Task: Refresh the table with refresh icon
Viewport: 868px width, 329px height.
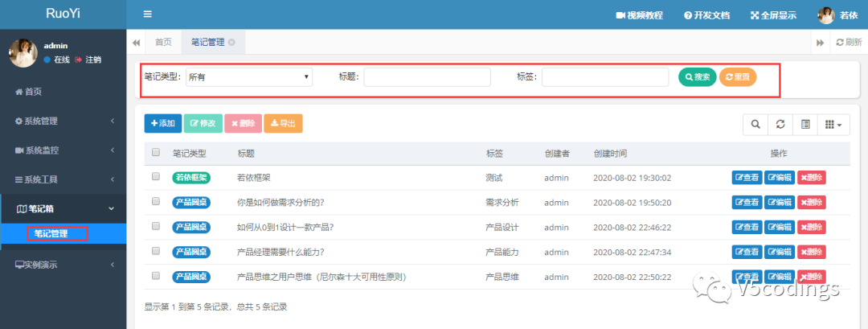Action: click(x=780, y=125)
